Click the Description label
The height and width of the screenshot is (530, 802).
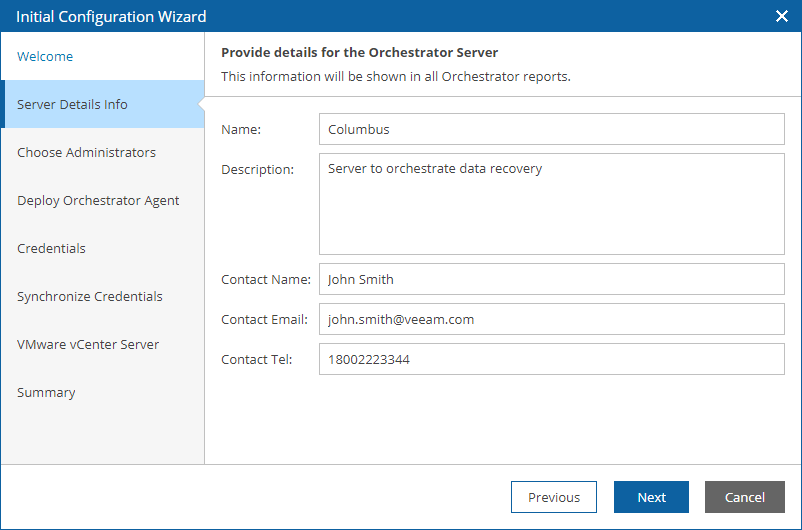tap(257, 169)
